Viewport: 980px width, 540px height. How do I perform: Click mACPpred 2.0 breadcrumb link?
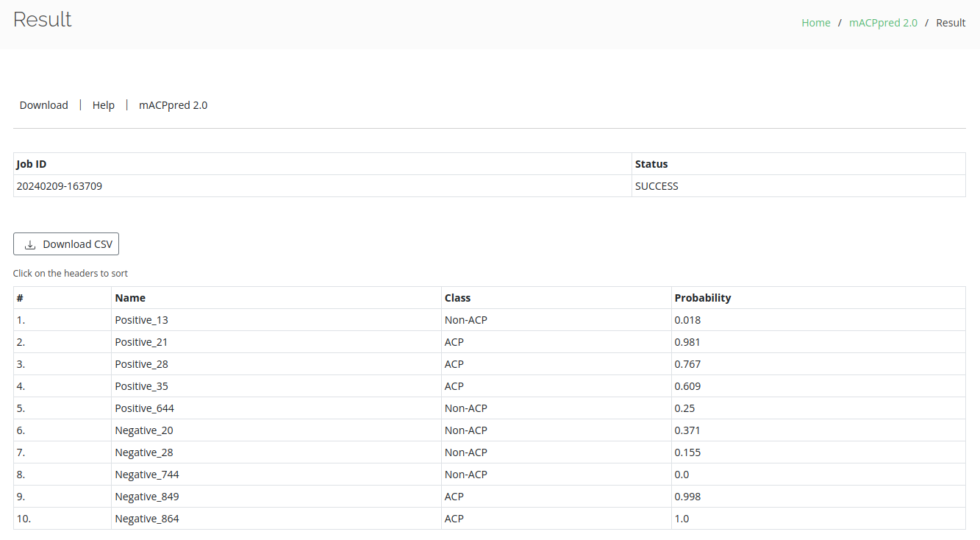point(883,23)
